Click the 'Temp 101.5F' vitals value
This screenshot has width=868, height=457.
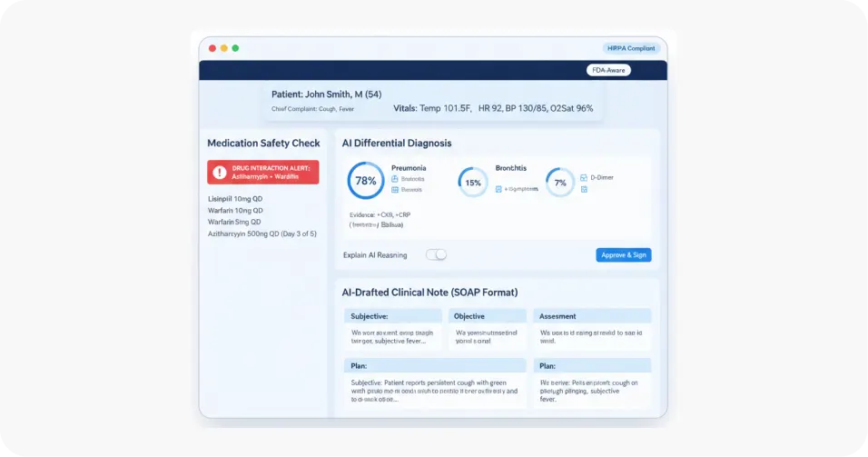click(x=446, y=109)
